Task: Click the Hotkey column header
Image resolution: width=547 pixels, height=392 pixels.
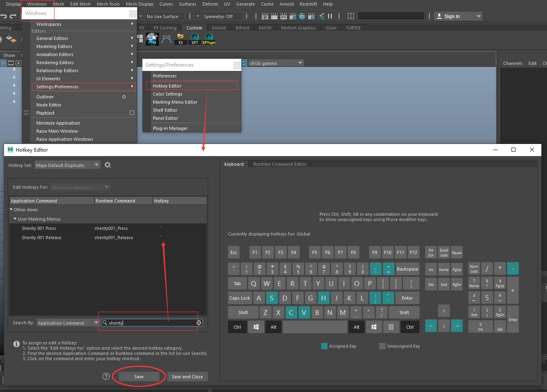Action: (180, 201)
